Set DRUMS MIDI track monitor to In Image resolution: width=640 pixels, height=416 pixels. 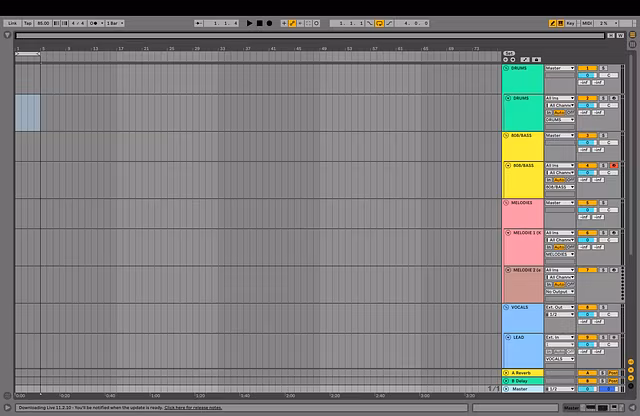549,112
